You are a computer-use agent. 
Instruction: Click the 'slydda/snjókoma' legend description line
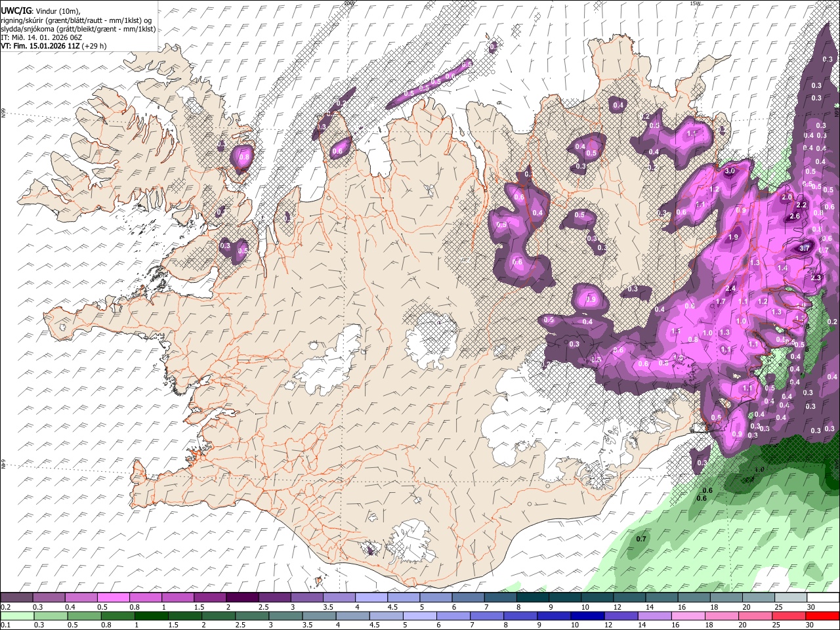78,29
